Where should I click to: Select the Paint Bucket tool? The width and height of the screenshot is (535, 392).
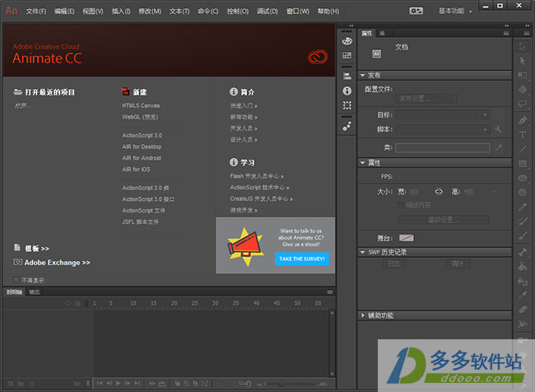[x=523, y=266]
